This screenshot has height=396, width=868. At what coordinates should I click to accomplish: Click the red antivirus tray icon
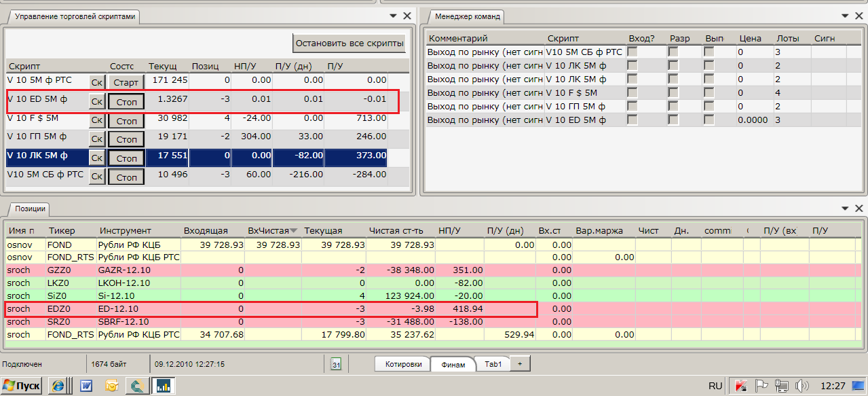tap(742, 386)
